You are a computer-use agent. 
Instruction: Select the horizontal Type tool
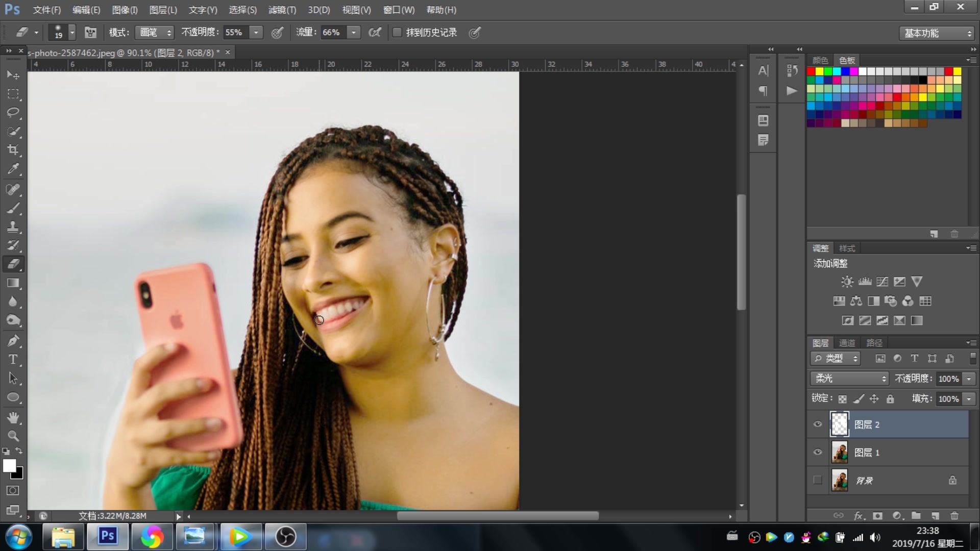tap(13, 360)
